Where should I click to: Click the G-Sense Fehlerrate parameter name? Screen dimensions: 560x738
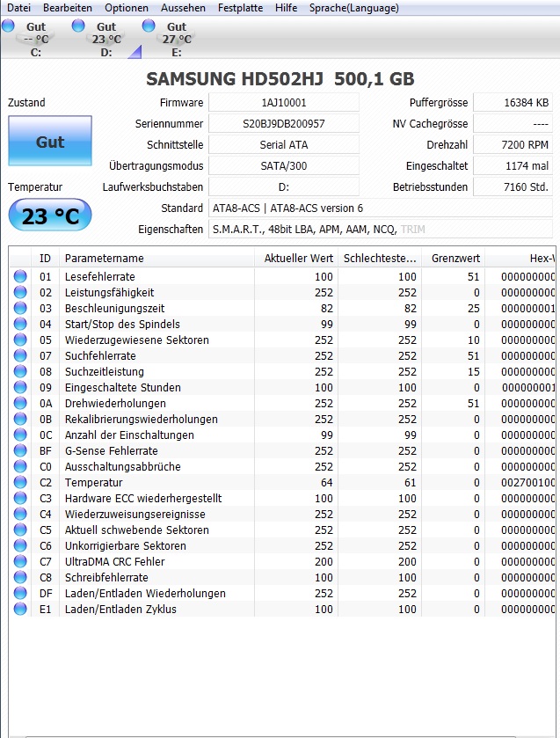pos(112,451)
